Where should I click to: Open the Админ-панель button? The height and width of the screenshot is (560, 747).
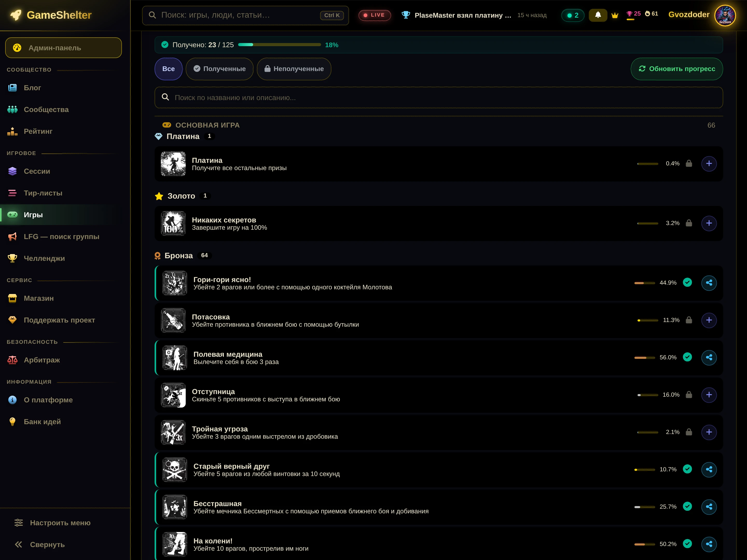(64, 48)
